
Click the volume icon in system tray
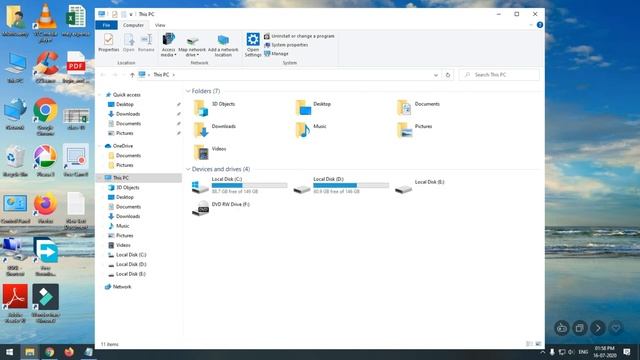[571, 352]
